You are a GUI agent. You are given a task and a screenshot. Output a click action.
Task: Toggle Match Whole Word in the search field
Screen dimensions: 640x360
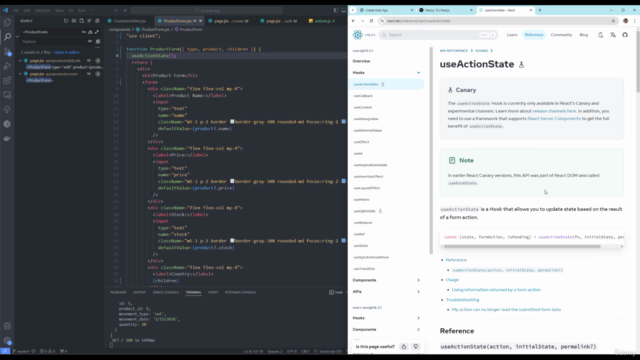[90, 32]
